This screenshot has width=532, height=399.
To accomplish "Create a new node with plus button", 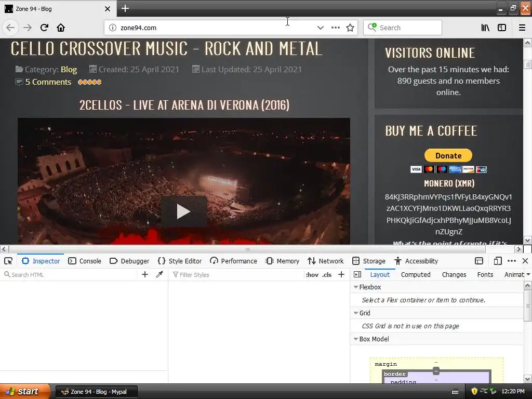I will pos(145,274).
